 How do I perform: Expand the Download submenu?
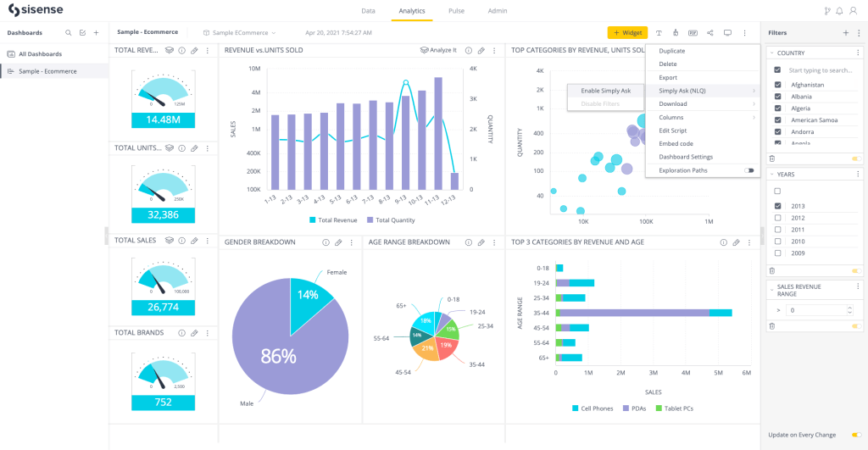[703, 104]
